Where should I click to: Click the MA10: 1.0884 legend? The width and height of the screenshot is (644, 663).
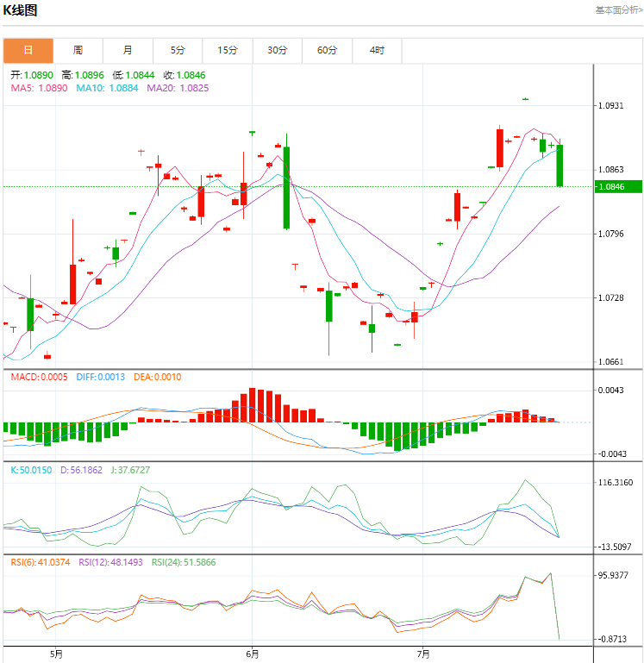click(107, 88)
